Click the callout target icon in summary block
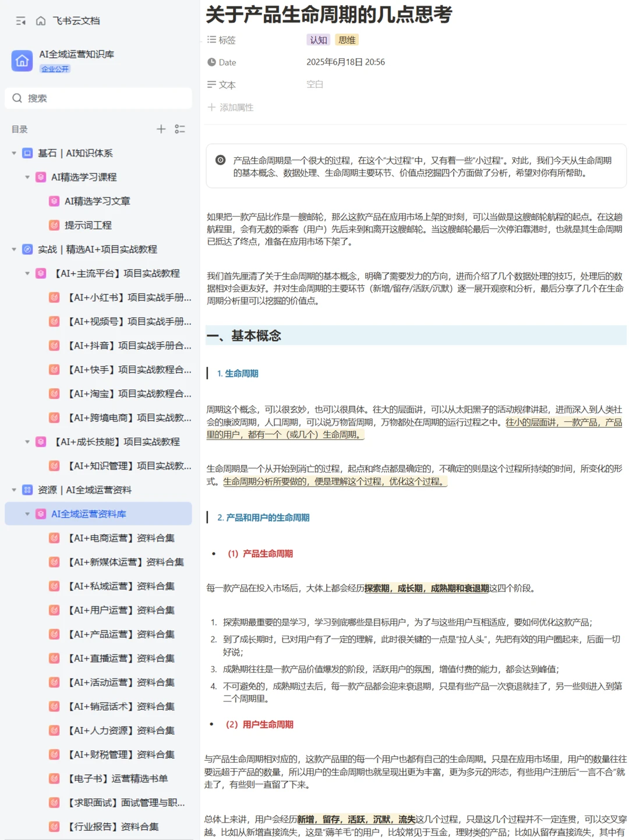The width and height of the screenshot is (629, 840). tap(220, 160)
